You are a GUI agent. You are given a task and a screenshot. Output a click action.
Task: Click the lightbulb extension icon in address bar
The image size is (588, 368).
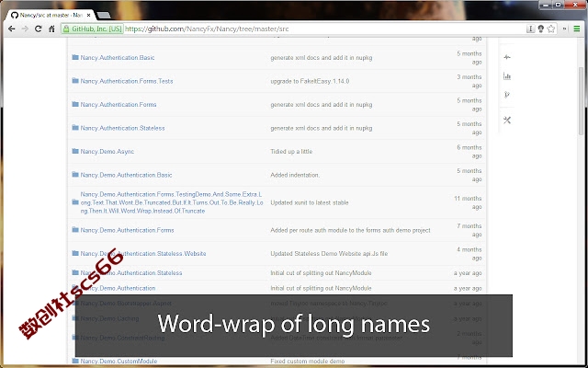point(541,29)
